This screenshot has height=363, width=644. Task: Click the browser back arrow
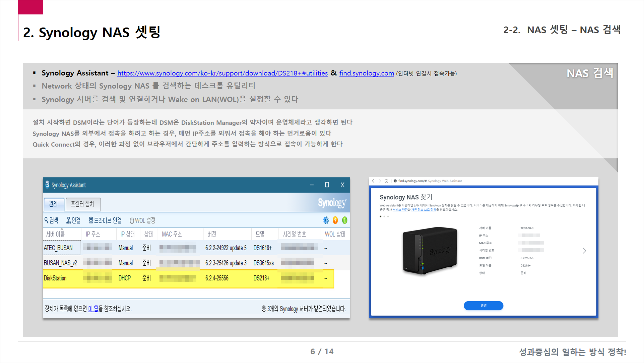click(x=373, y=181)
